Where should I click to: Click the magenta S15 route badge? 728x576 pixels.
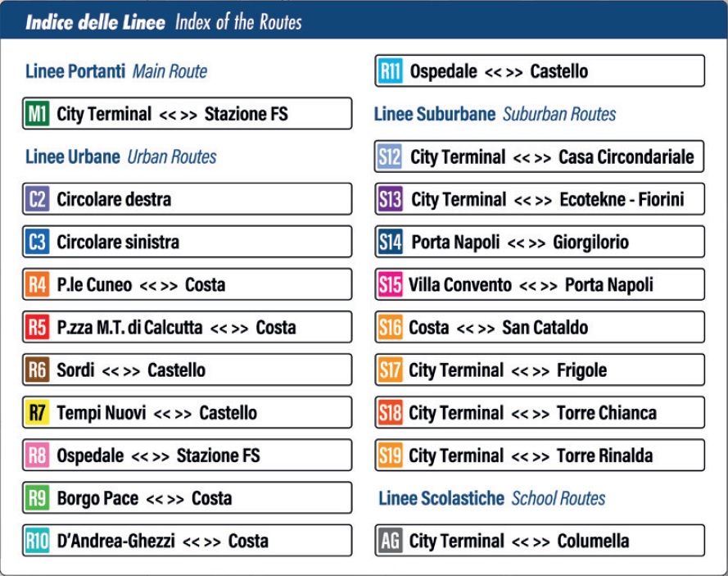click(x=390, y=285)
